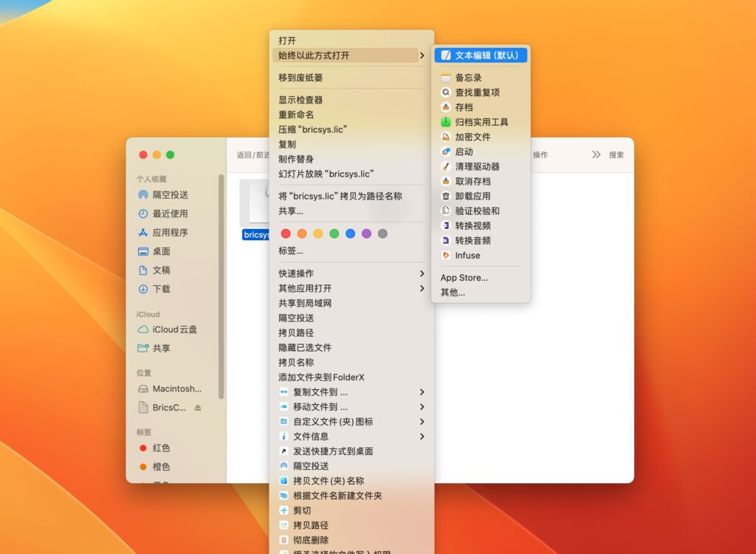Open the file with Infuse
The width and height of the screenshot is (756, 554).
click(x=468, y=256)
